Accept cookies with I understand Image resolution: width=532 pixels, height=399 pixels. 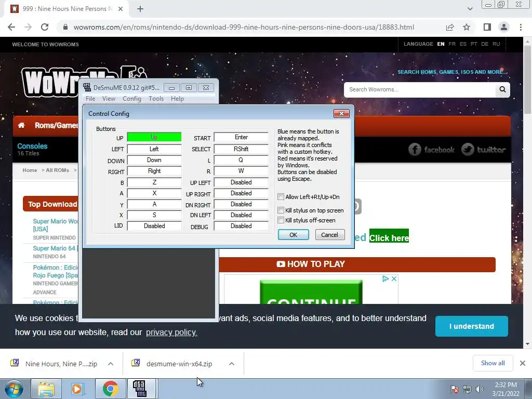coord(472,326)
